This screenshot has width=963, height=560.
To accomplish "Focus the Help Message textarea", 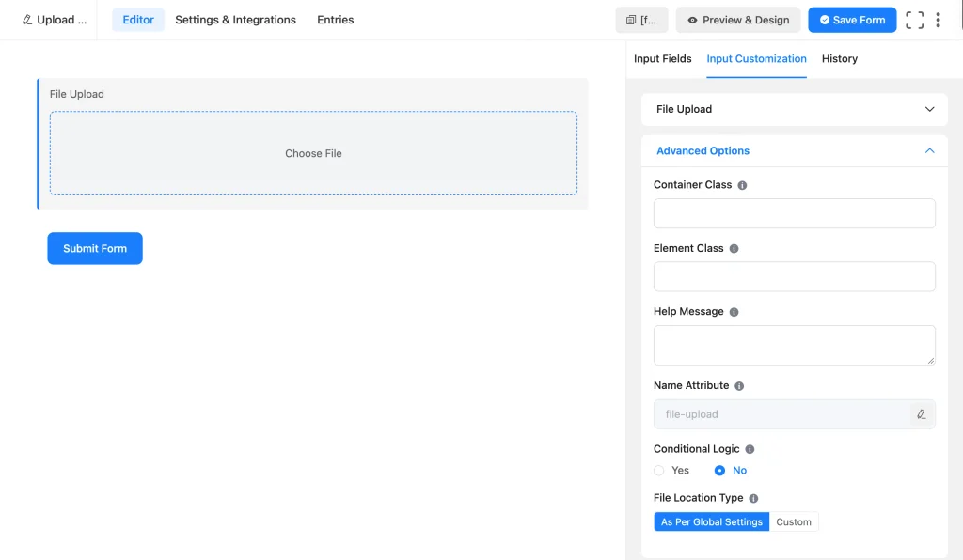I will point(794,346).
